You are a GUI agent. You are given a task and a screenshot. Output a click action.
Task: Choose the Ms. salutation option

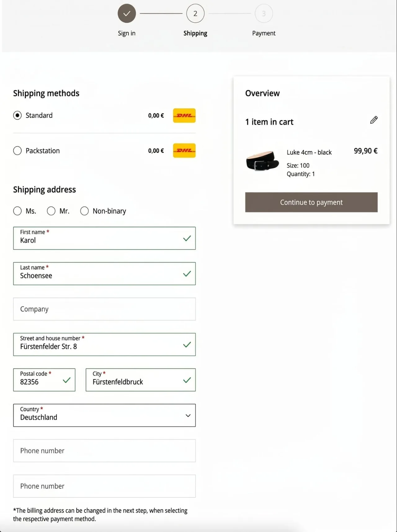(17, 211)
